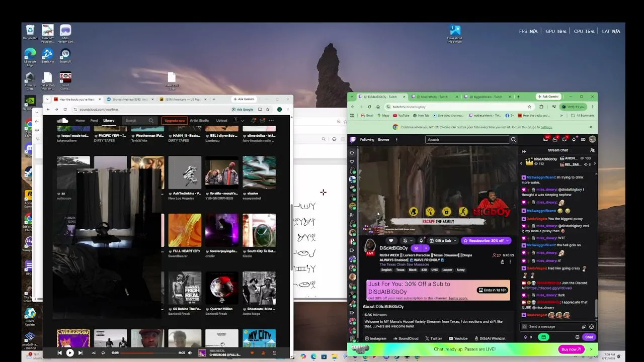Viewport: 644px width, 362px height.
Task: Click the Twitch search magnifier button
Action: (513, 140)
